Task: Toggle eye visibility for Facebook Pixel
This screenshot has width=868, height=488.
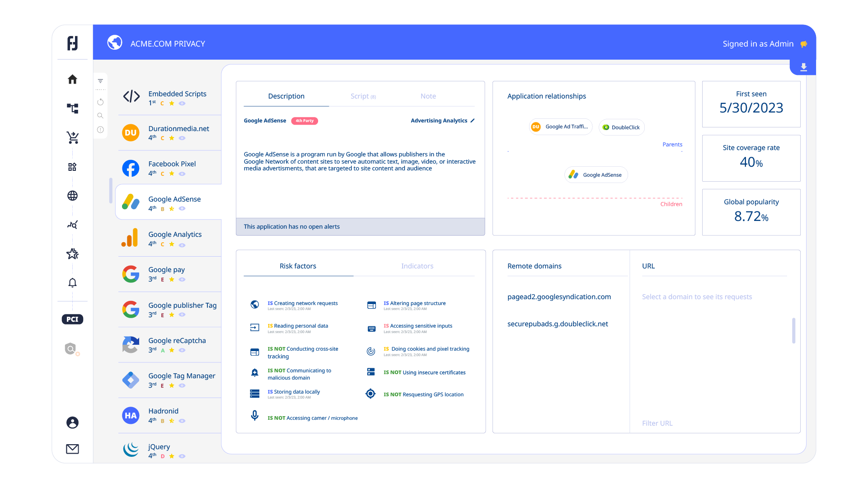Action: point(182,174)
